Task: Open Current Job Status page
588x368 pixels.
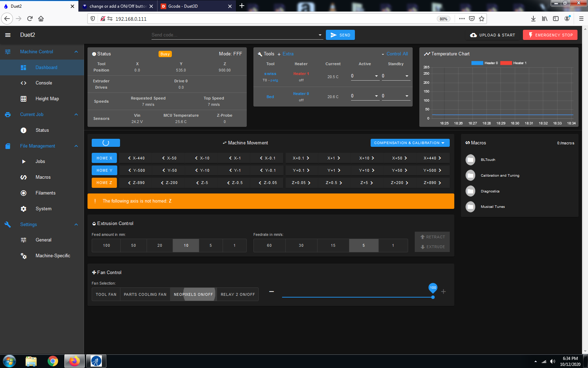Action: point(42,130)
